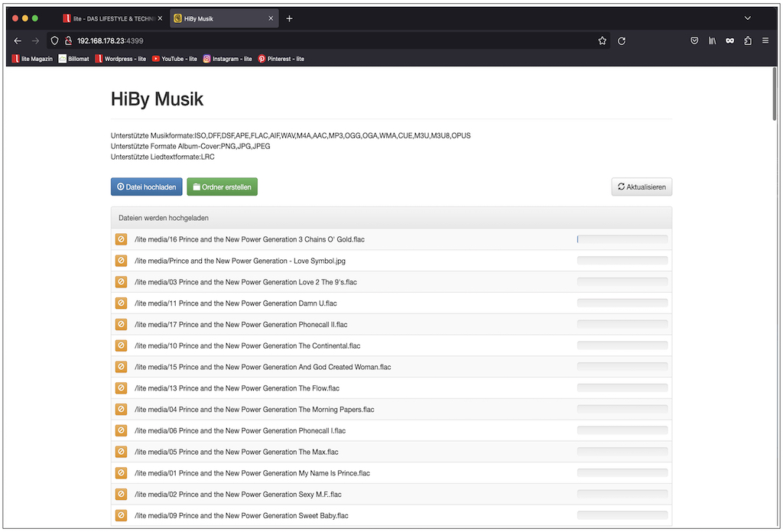Open the tracking protection shield
The image size is (783, 532).
coord(55,41)
